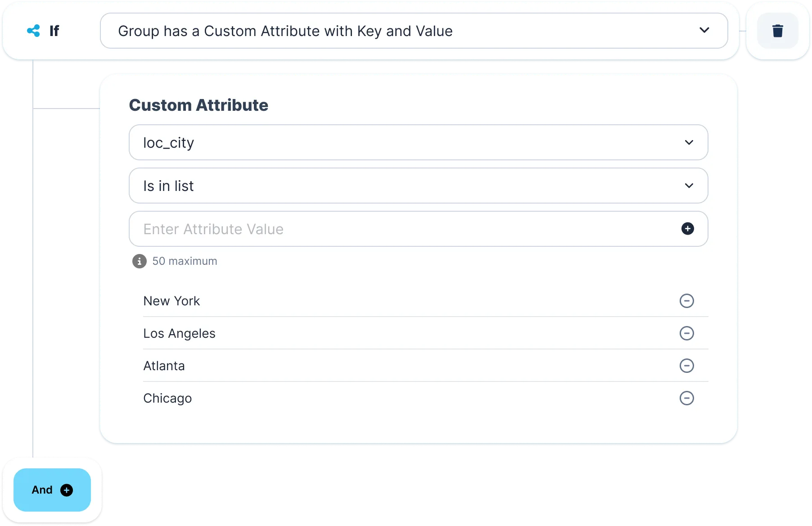Click the Custom Attribute heading
This screenshot has height=526, width=812.
198,105
